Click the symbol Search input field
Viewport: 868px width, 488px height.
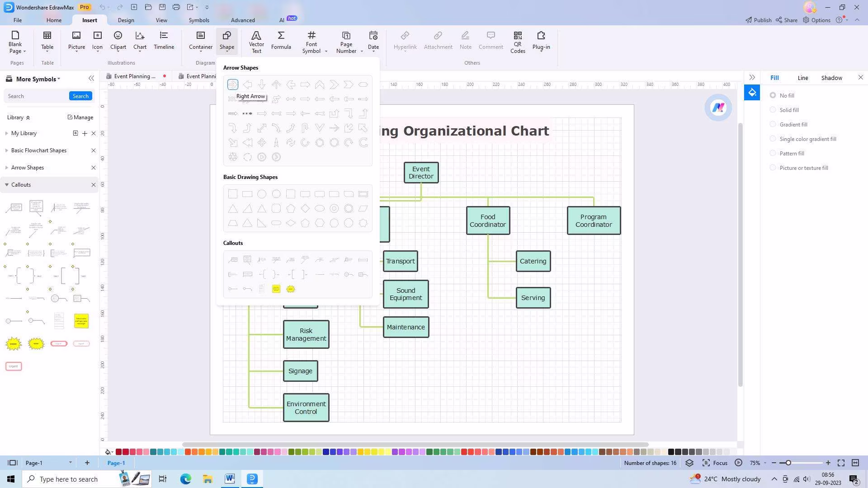(x=36, y=96)
